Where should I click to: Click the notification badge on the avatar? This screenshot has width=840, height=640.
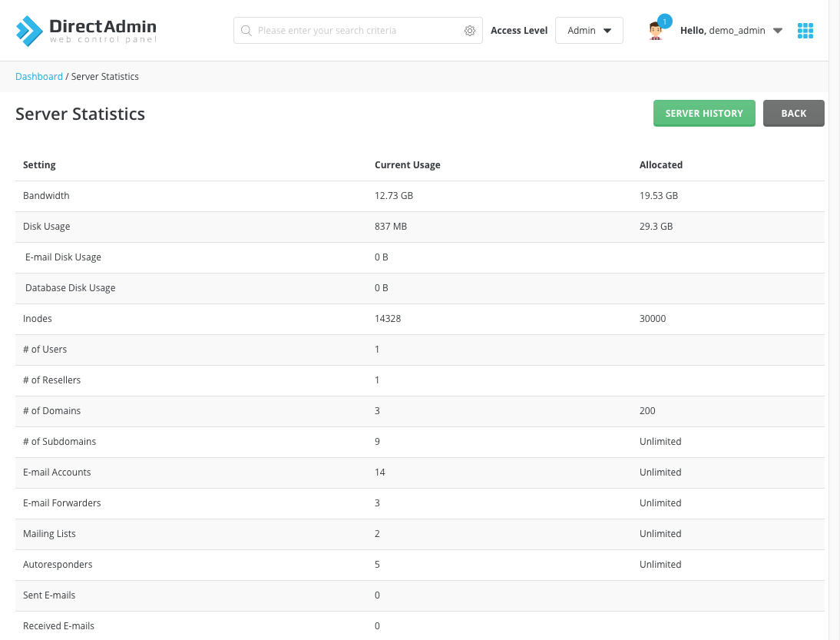[665, 21]
